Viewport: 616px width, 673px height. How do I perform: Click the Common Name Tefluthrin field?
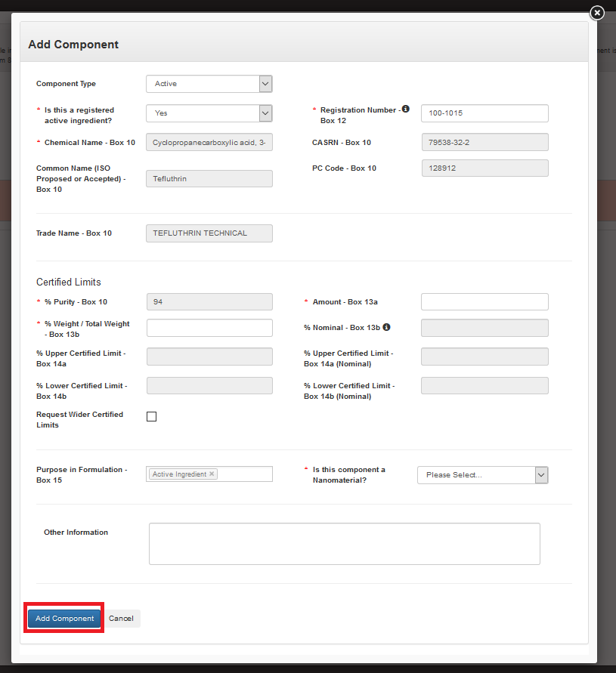pyautogui.click(x=209, y=178)
